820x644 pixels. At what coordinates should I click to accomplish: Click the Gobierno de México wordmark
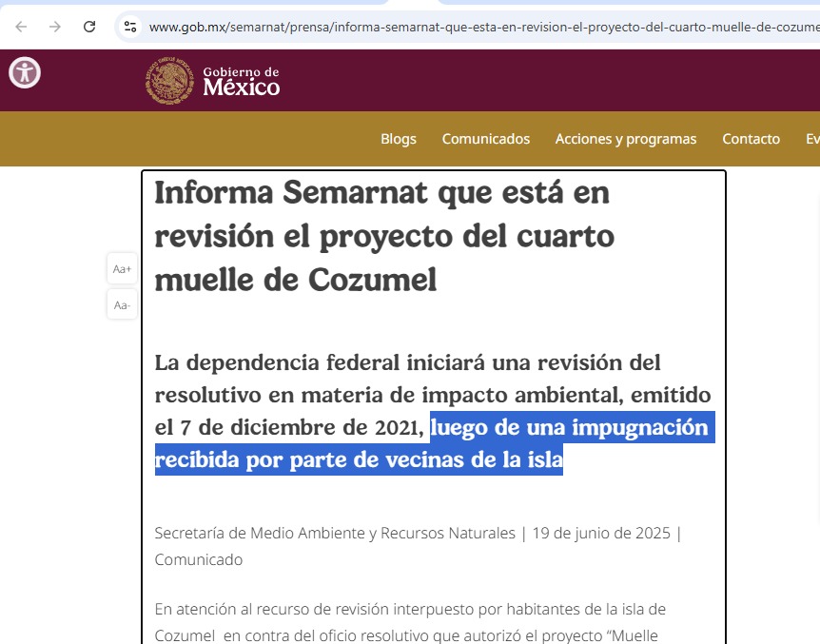pos(241,82)
